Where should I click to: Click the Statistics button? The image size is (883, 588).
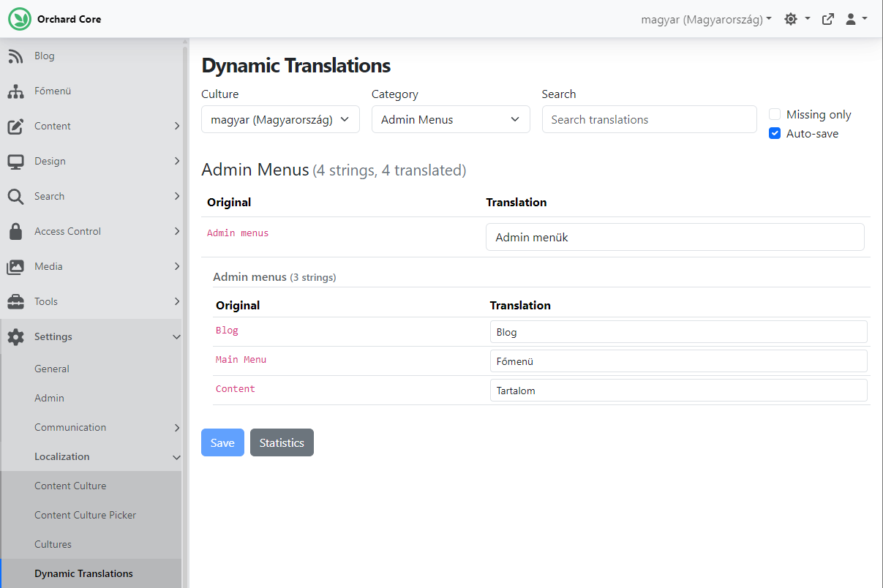[282, 442]
